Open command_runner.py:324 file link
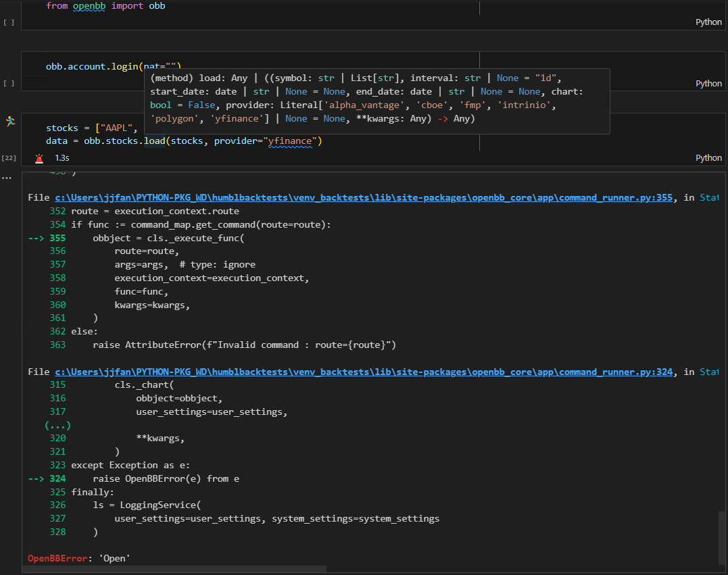 tap(364, 372)
